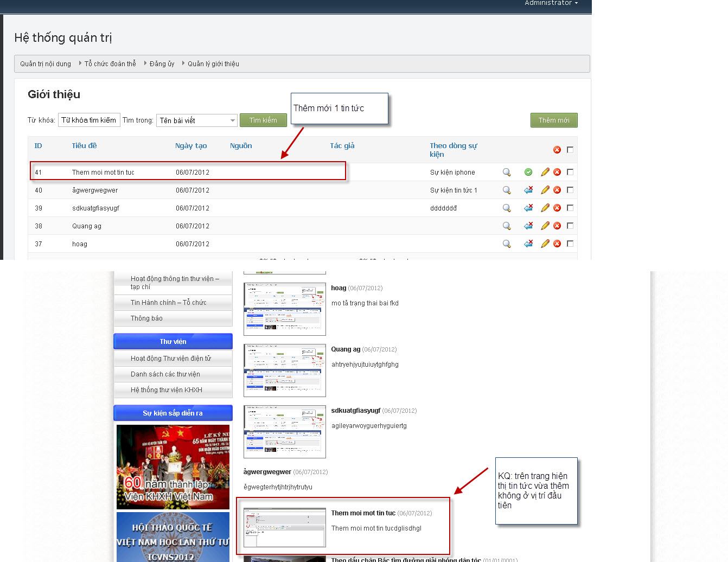The image size is (728, 562).
Task: Click the pencil edit icon for row 40
Action: pyautogui.click(x=545, y=190)
